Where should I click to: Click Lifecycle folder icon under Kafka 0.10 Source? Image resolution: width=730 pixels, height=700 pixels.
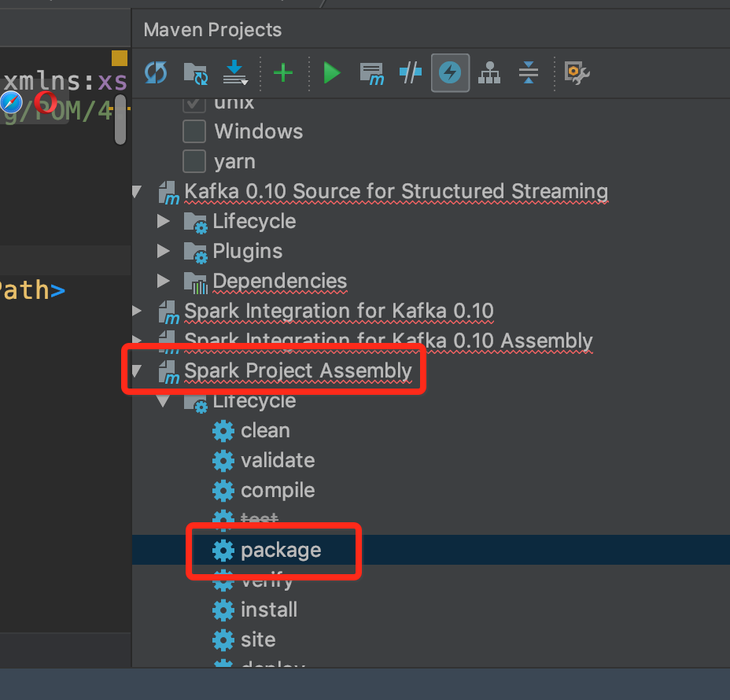pyautogui.click(x=196, y=223)
